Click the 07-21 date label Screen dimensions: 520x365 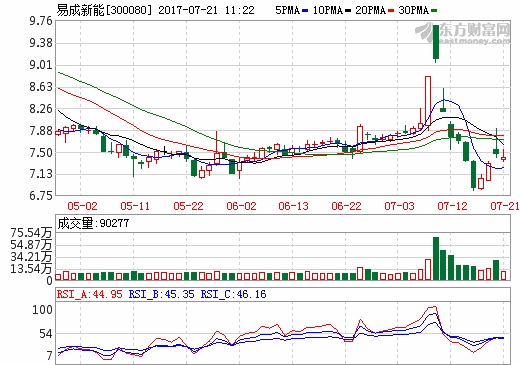[505, 206]
